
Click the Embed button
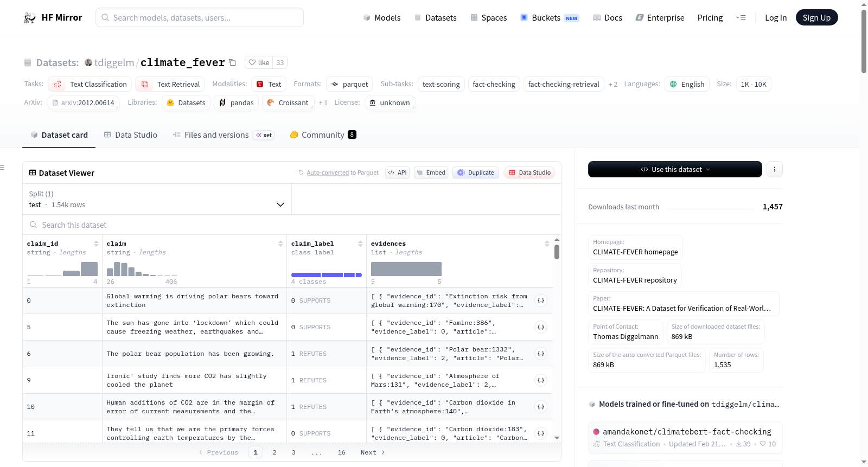pos(431,172)
